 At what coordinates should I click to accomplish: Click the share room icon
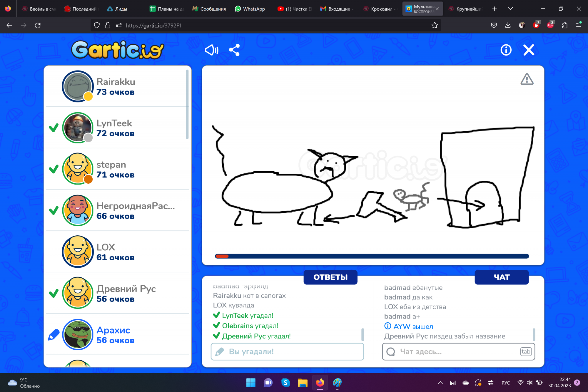[234, 50]
